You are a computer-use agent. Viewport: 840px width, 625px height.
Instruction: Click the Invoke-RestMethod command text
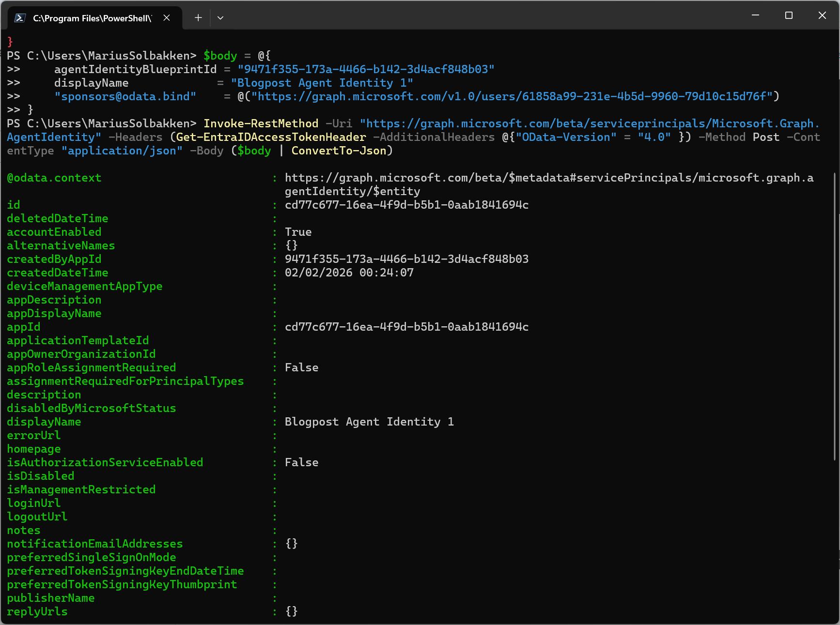[261, 124]
